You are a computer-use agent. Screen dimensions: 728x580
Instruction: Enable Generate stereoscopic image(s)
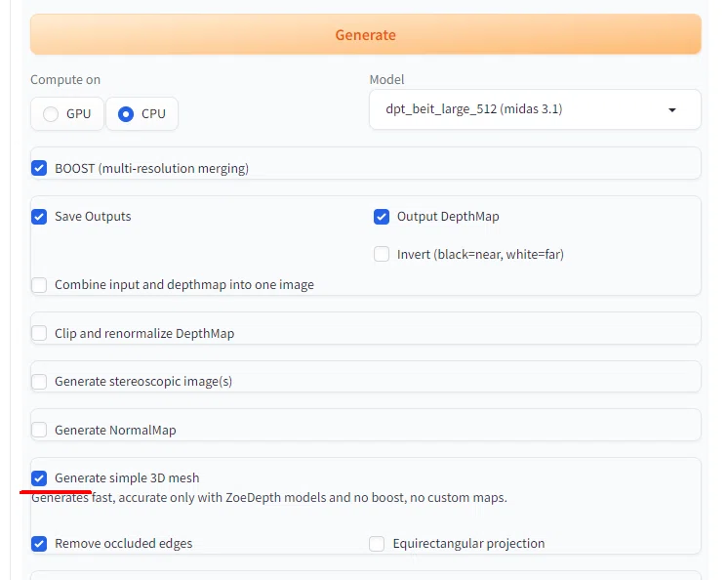click(x=39, y=381)
